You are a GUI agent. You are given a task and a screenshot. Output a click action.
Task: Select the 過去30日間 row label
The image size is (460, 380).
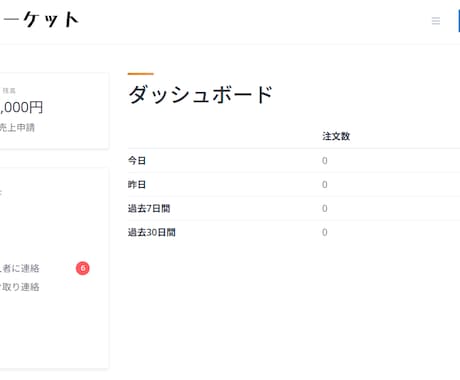pos(152,232)
